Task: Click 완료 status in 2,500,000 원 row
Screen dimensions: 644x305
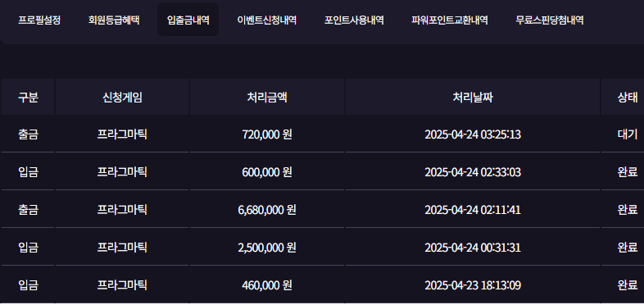Action: 628,248
